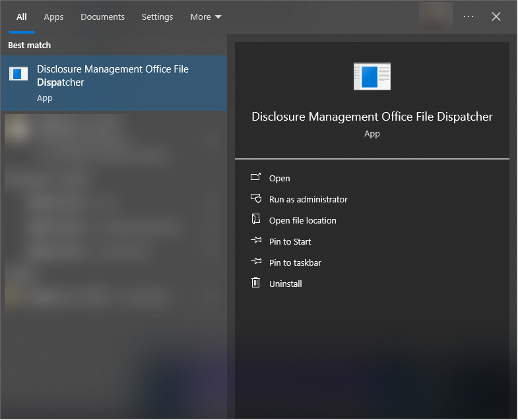Image resolution: width=518 pixels, height=420 pixels.
Task: Select the Documents search tab
Action: point(102,17)
